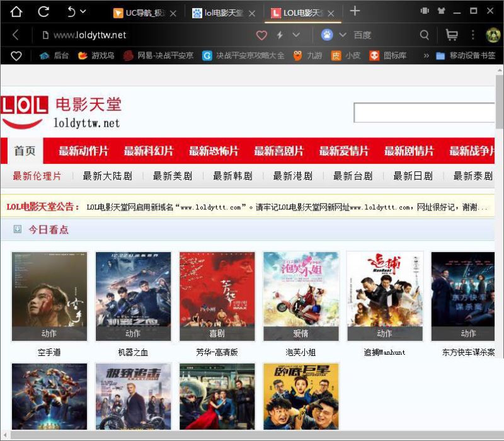Click the site search input field
504x441 pixels.
click(x=424, y=113)
